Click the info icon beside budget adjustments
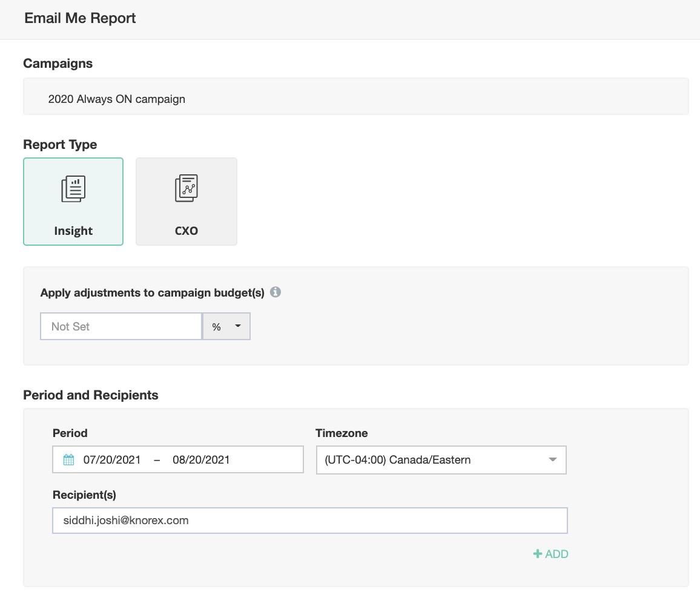The image size is (700, 598). [276, 292]
